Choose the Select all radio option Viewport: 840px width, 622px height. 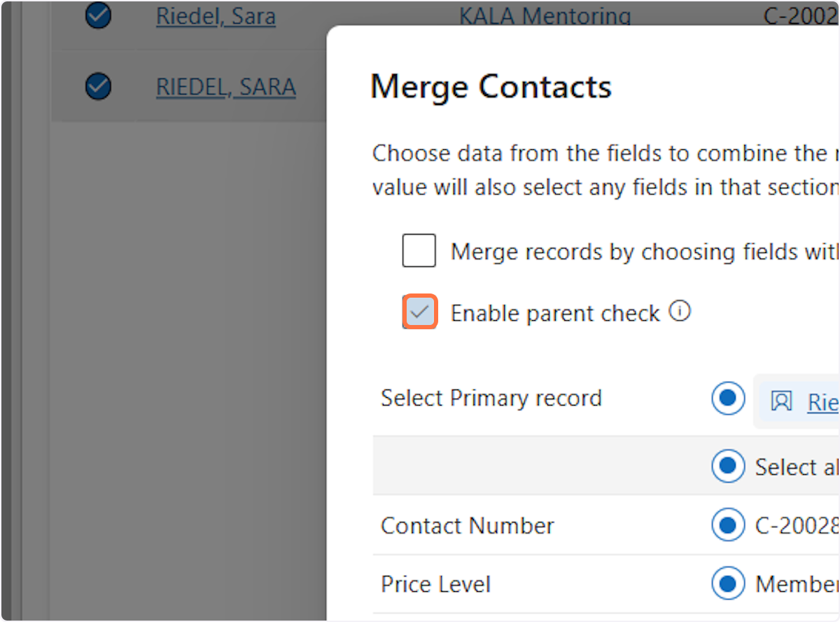728,466
